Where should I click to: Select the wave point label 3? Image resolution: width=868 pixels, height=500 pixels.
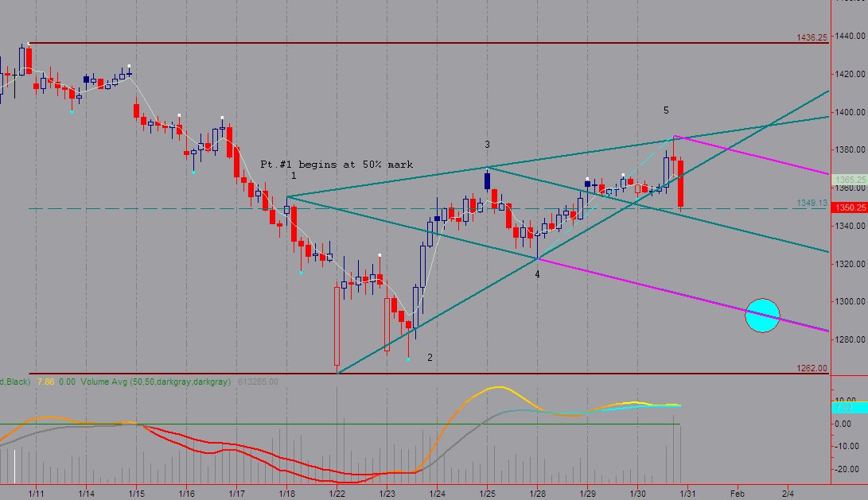click(x=487, y=145)
